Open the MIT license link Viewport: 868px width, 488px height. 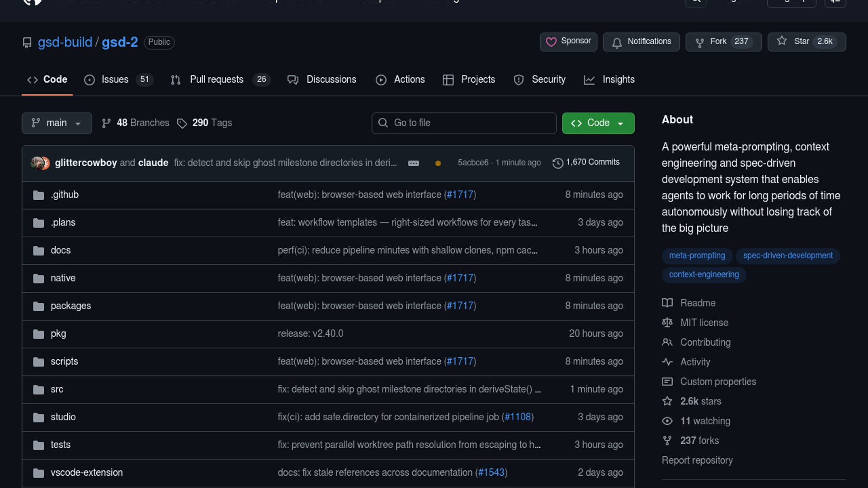point(704,323)
